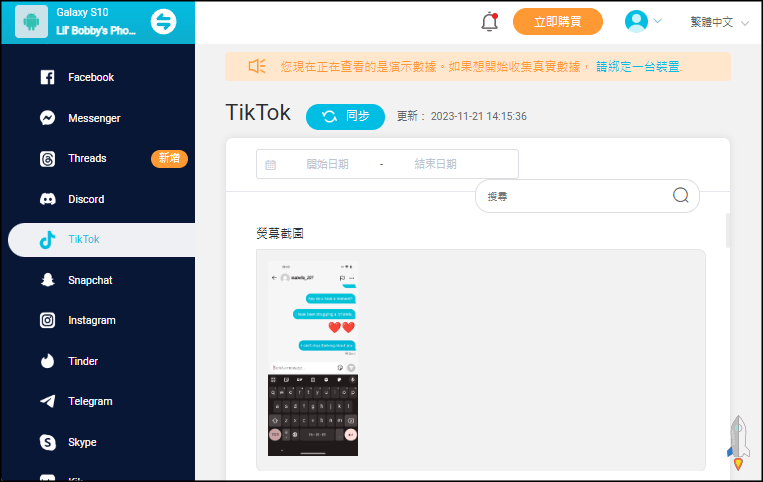
Task: Click the 新增 badge next to Threads
Action: click(169, 159)
